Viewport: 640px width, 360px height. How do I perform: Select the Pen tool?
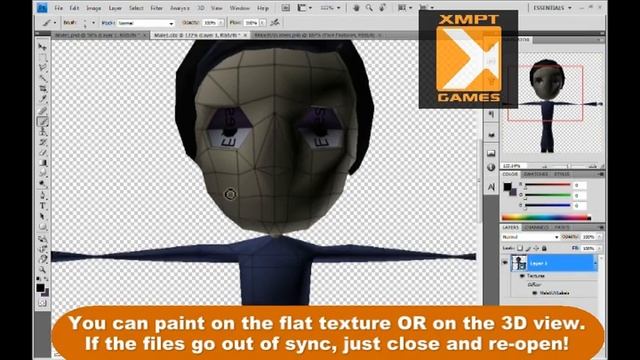pyautogui.click(x=42, y=196)
